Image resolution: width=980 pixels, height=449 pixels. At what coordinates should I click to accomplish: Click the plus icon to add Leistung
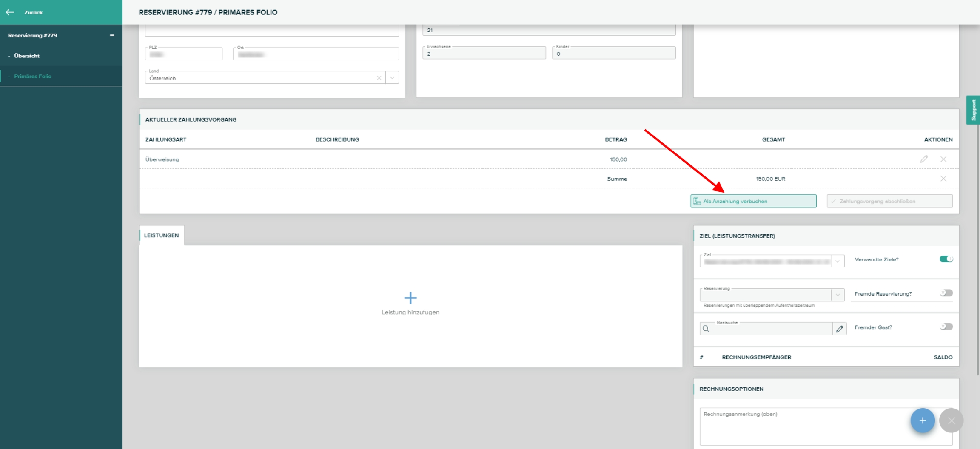coord(410,298)
